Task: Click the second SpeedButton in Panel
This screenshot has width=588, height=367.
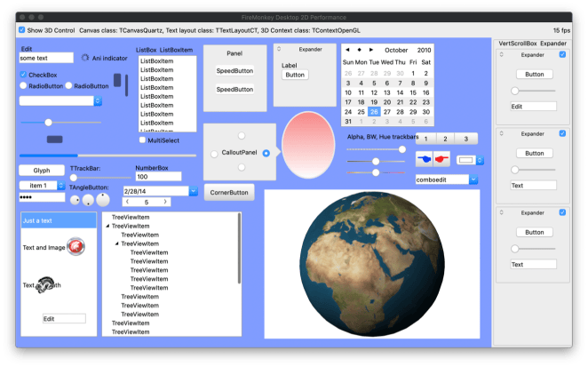Action: pyautogui.click(x=234, y=90)
